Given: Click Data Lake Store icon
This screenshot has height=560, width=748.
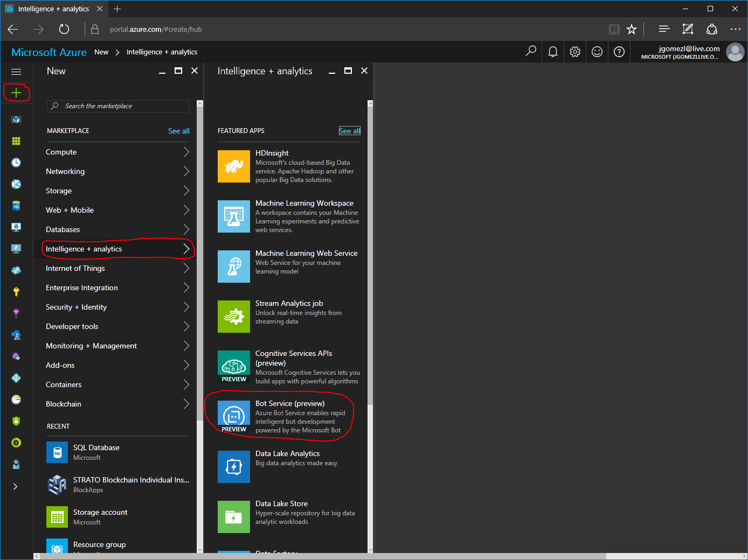Looking at the screenshot, I should tap(234, 517).
